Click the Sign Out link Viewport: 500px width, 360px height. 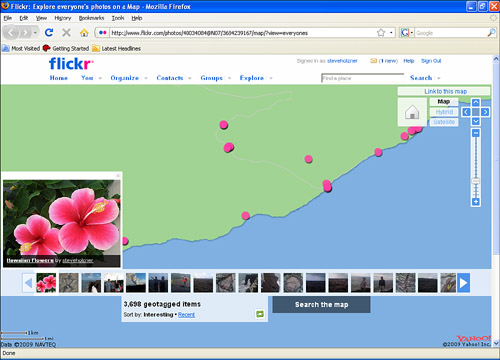[x=431, y=61]
